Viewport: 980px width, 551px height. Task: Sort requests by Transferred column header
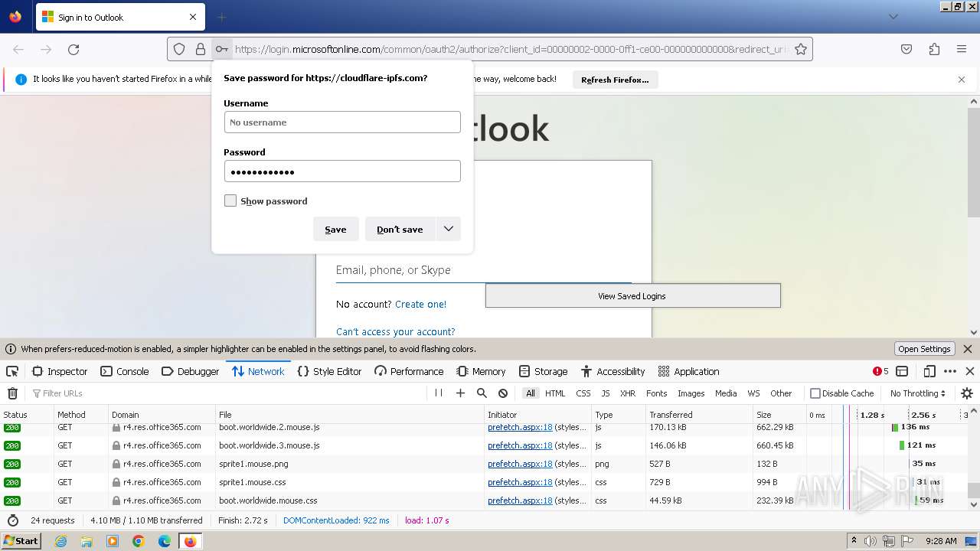click(699, 415)
